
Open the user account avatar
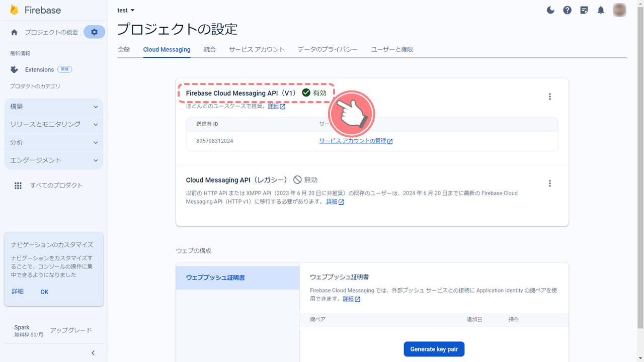(620, 10)
